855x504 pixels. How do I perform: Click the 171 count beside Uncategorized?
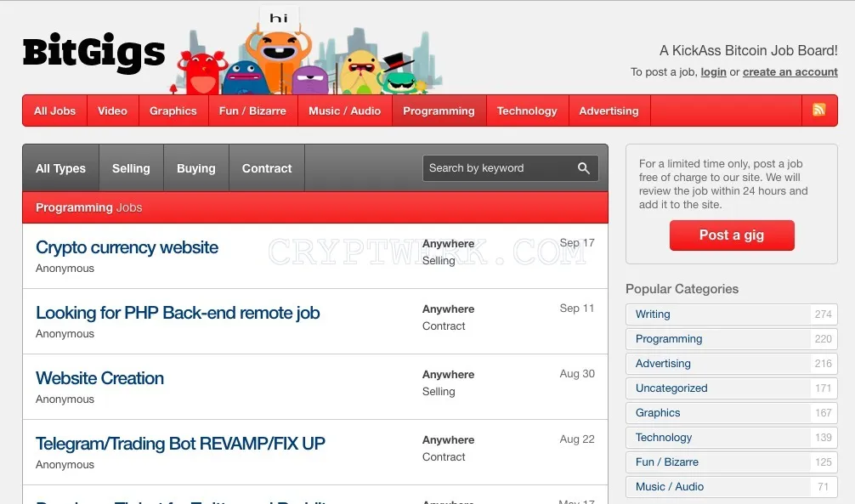[x=824, y=388]
